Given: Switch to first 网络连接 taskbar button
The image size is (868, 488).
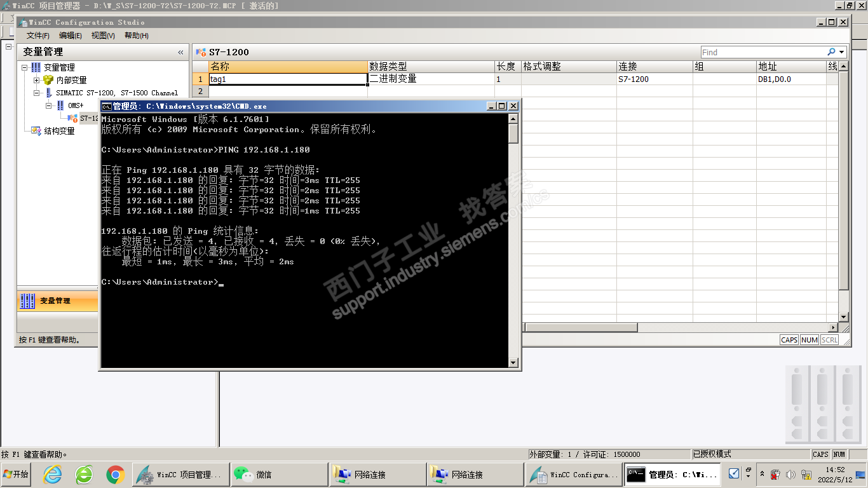Looking at the screenshot, I should [377, 474].
